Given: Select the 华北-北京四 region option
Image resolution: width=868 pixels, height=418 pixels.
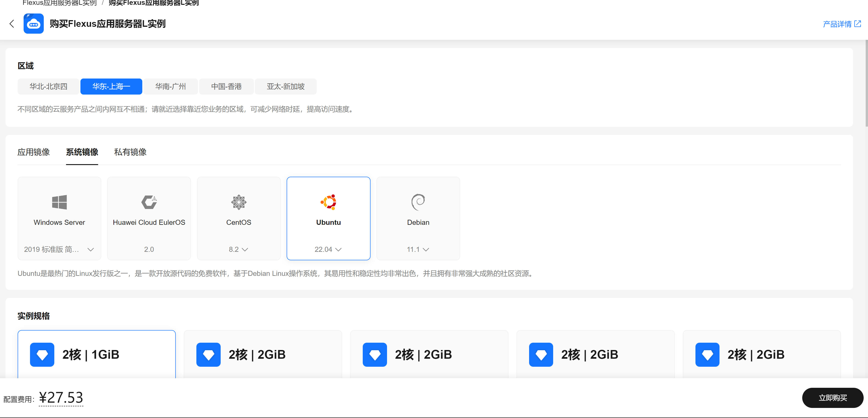Looking at the screenshot, I should (48, 87).
